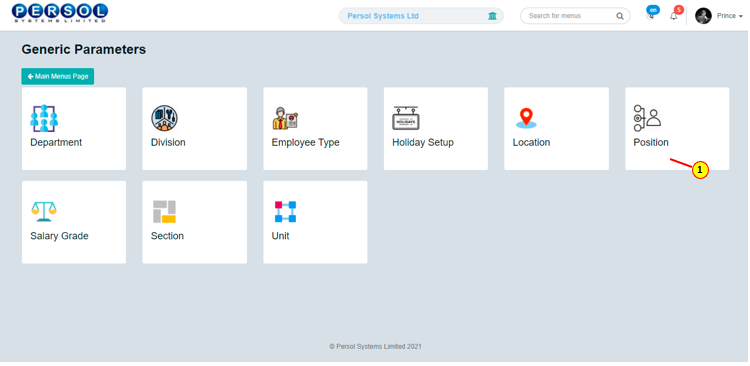Expand the Prince user dropdown
This screenshot has width=750, height=366.
click(x=729, y=16)
